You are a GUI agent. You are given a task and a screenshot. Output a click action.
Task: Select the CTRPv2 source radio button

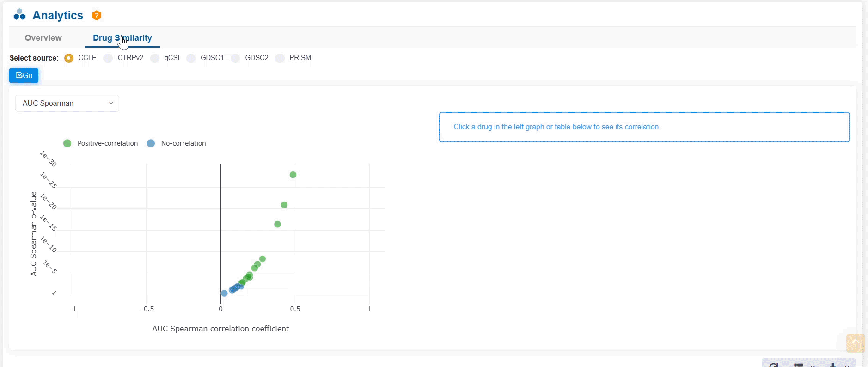coord(108,58)
